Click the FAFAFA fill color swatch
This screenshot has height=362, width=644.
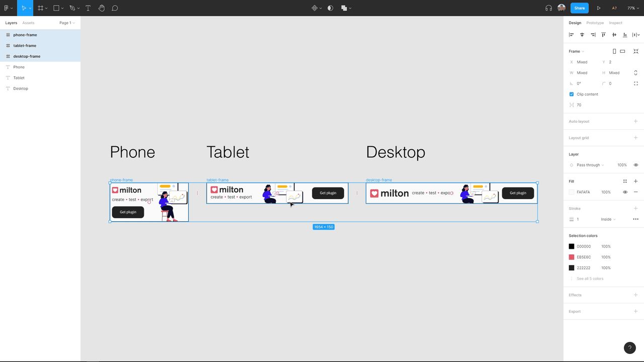572,192
